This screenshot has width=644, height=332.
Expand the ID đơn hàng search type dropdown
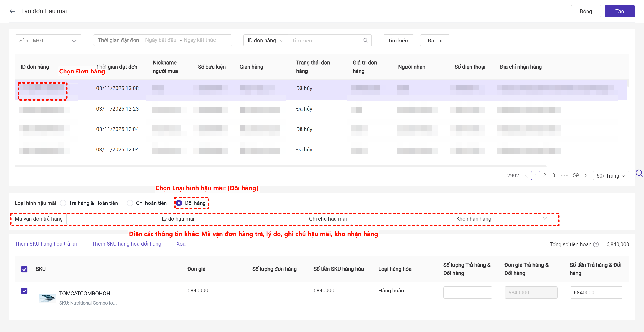[265, 41]
